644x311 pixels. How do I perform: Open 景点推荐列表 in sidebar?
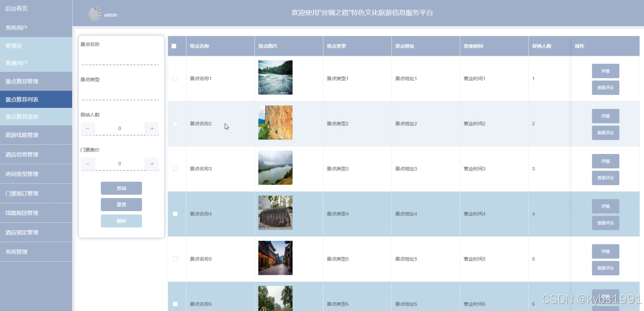pyautogui.click(x=36, y=99)
